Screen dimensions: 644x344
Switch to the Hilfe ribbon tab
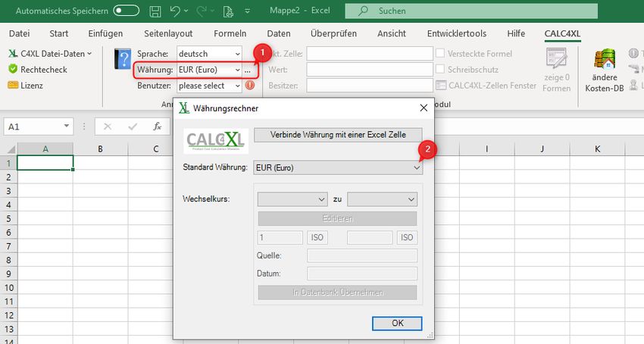coord(516,33)
